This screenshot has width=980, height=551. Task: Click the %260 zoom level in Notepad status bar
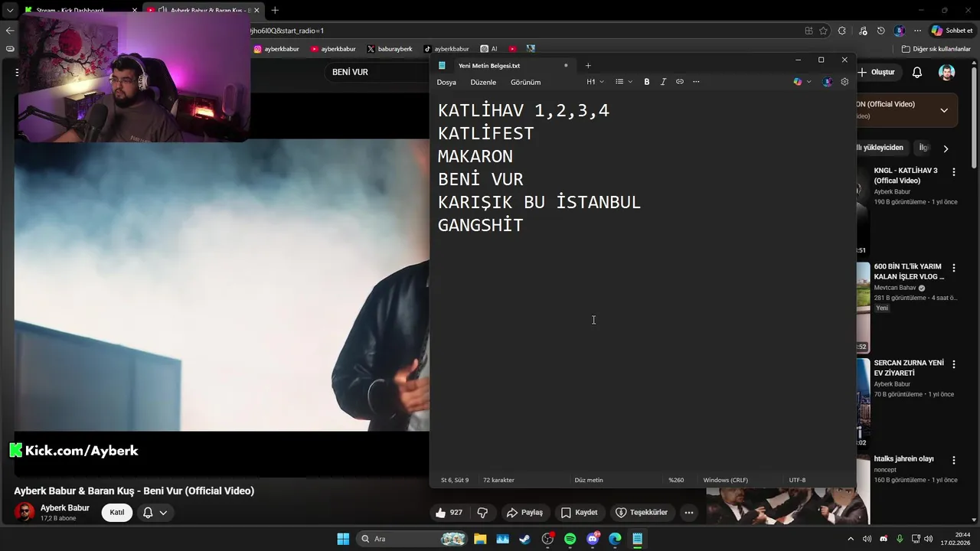point(676,481)
